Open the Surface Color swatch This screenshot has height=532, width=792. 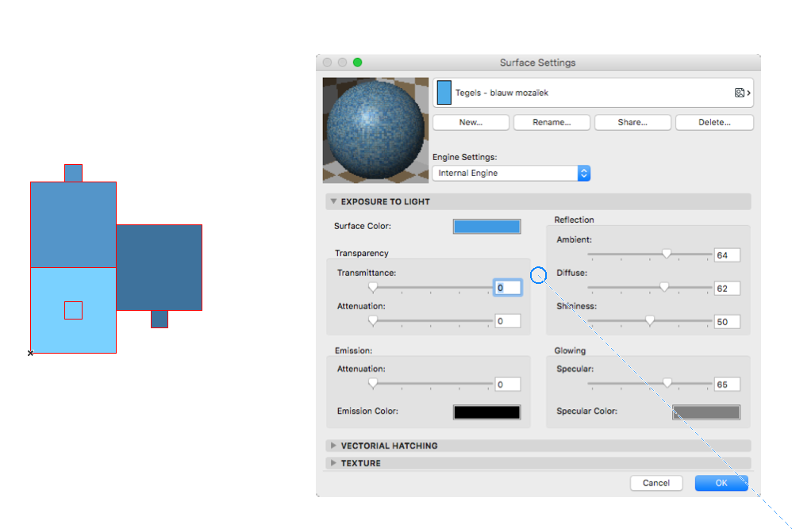pos(486,227)
